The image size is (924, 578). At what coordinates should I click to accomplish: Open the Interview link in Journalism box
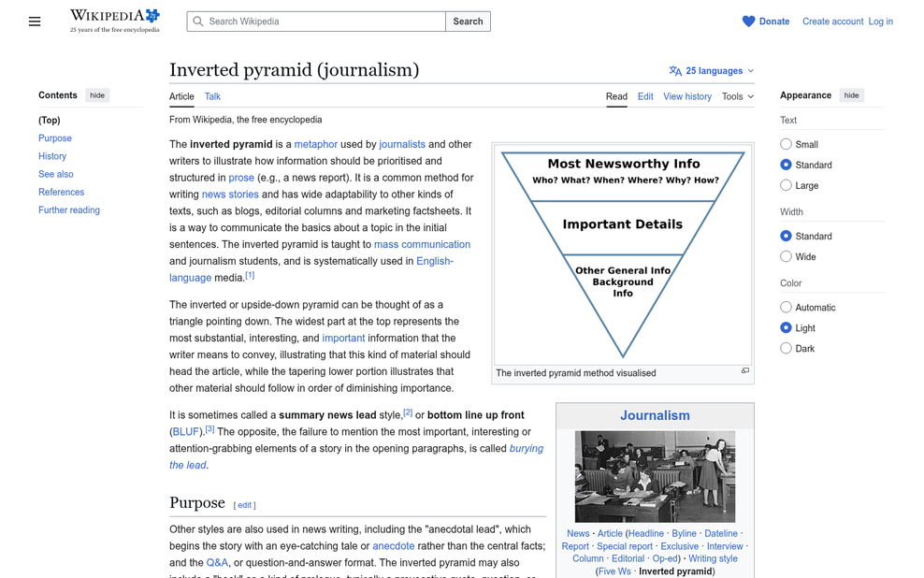(725, 546)
